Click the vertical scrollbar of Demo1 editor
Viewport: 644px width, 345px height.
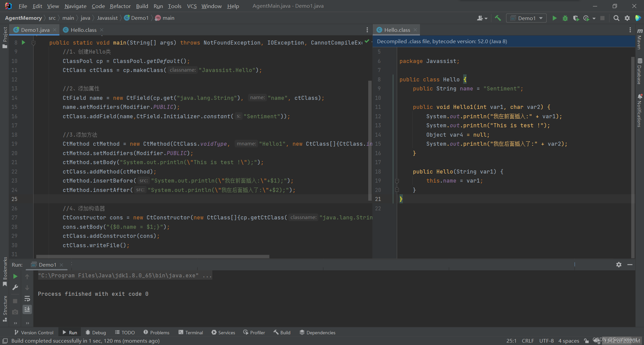coord(370,141)
